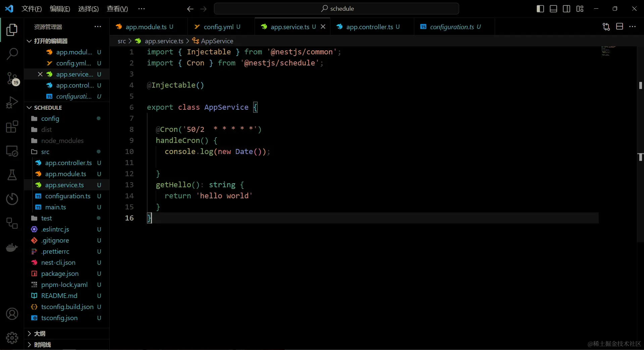This screenshot has height=350, width=644.
Task: Customize layout icon in title bar
Action: (x=580, y=9)
